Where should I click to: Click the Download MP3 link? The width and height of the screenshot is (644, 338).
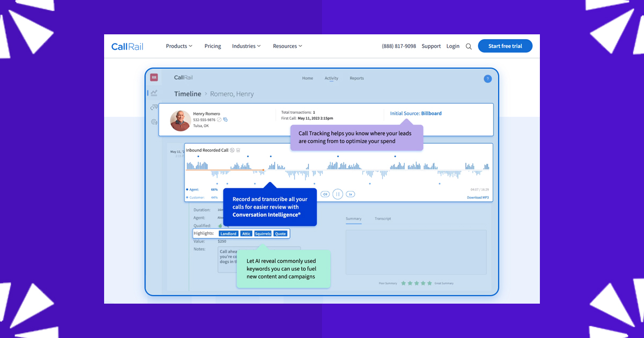coord(478,197)
